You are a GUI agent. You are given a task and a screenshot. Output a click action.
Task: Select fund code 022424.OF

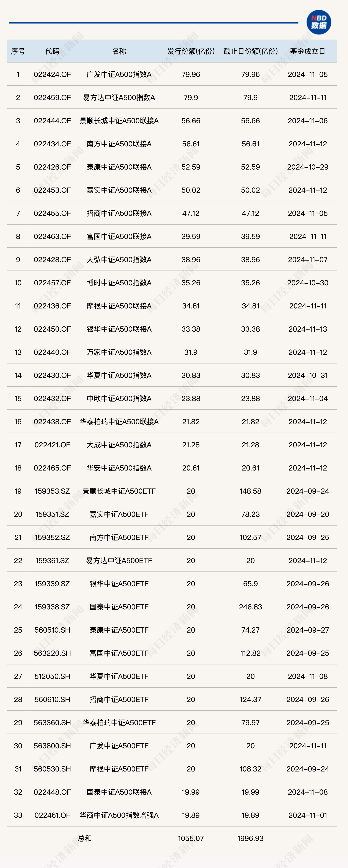tap(52, 74)
